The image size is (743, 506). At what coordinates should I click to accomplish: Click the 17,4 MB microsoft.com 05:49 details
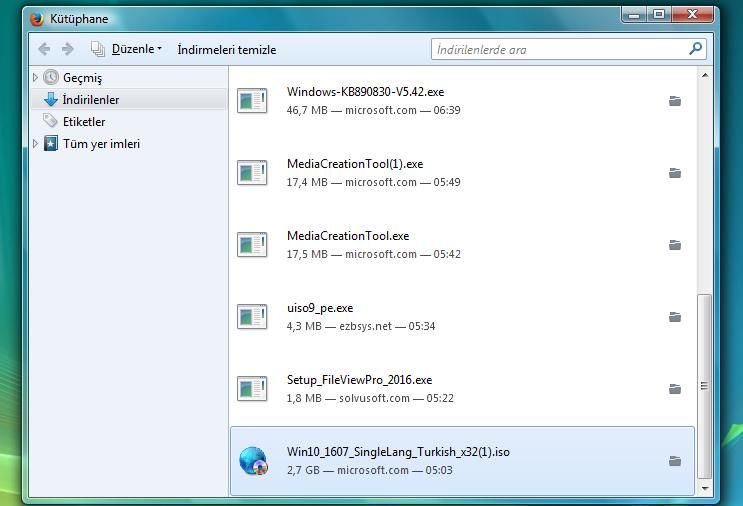pos(373,182)
